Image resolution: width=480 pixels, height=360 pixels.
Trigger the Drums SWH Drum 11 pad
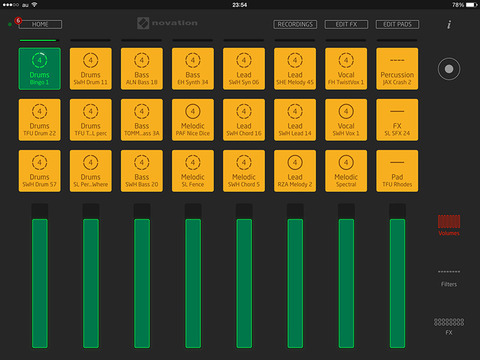[x=91, y=69]
